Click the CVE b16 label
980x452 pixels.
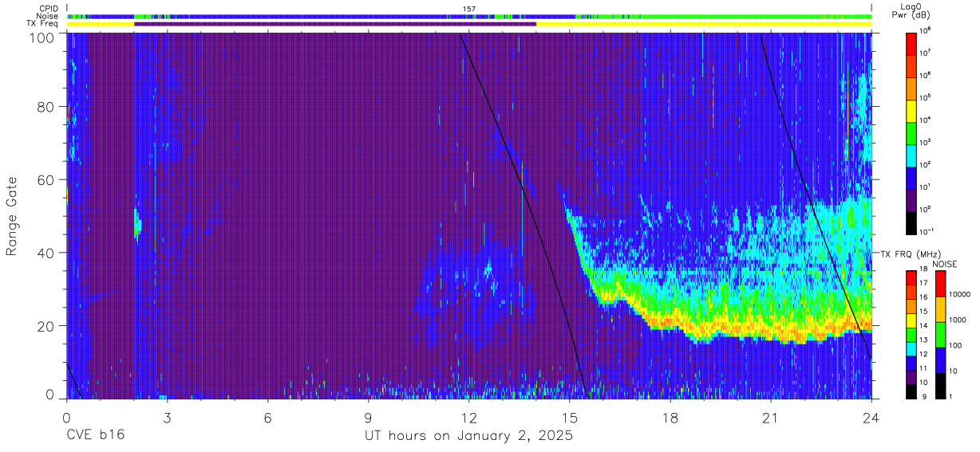click(95, 436)
